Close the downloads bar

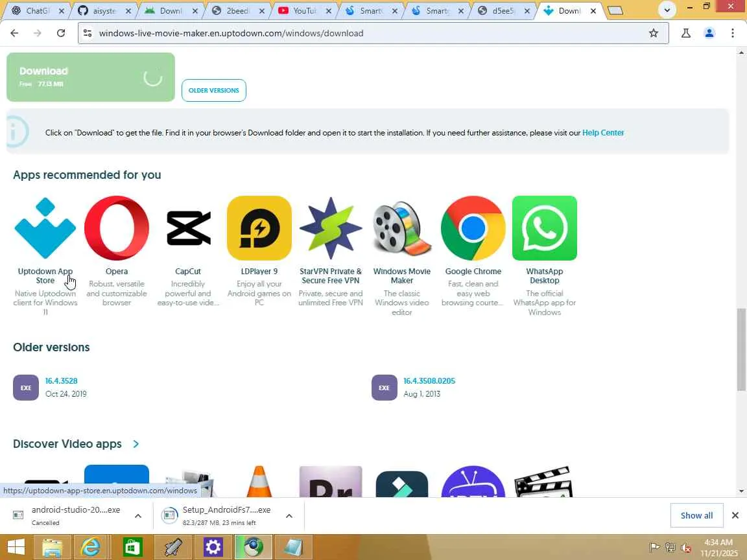[x=735, y=515]
